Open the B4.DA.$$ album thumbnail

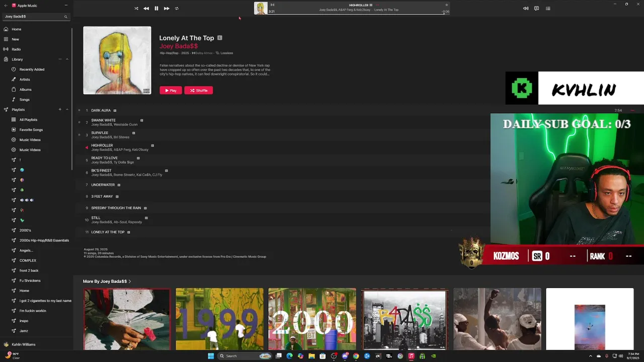click(405, 319)
